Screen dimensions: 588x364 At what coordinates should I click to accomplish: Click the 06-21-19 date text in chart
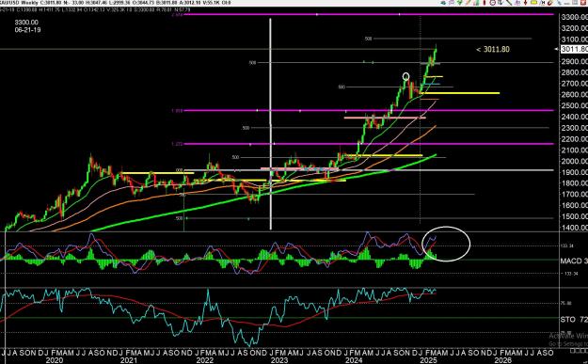tap(27, 29)
